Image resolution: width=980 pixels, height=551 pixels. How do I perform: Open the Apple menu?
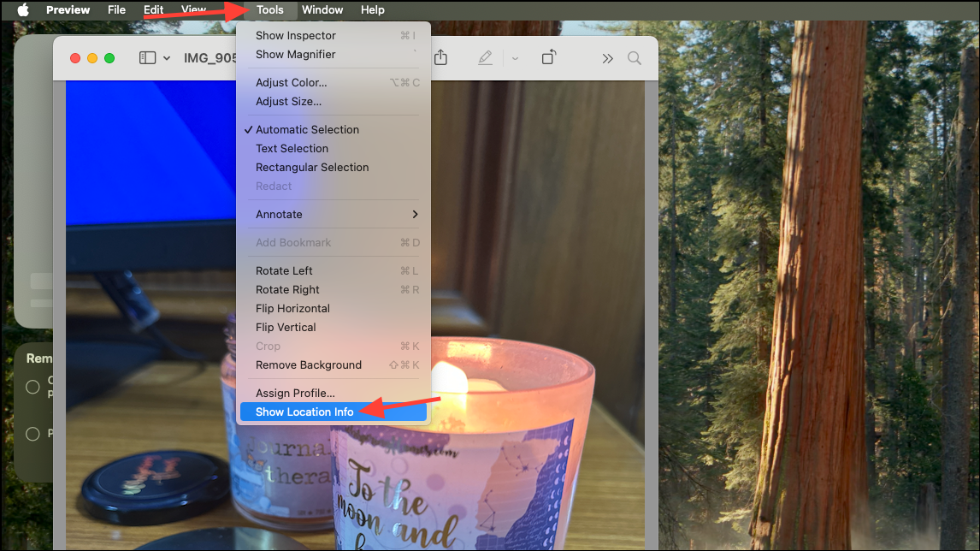tap(23, 10)
